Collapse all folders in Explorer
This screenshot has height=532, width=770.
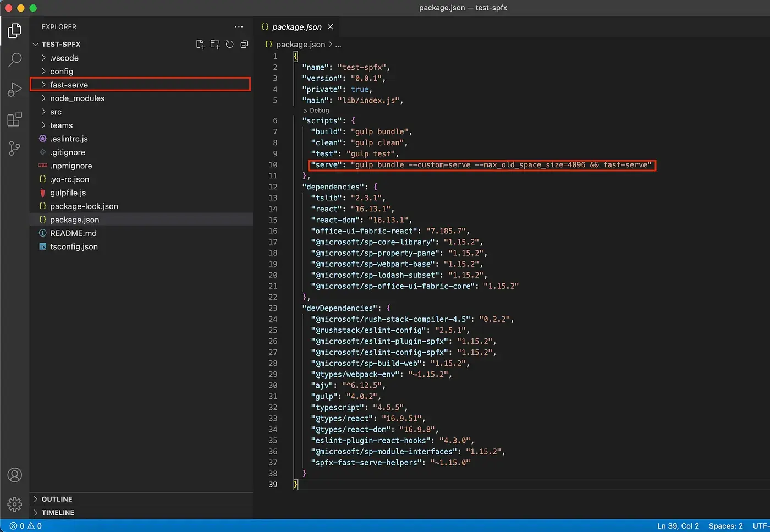(x=244, y=44)
